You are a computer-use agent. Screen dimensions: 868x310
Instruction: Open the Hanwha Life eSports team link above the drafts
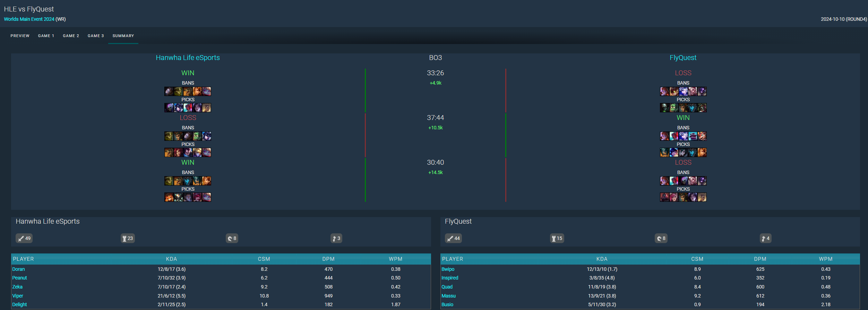(188, 58)
